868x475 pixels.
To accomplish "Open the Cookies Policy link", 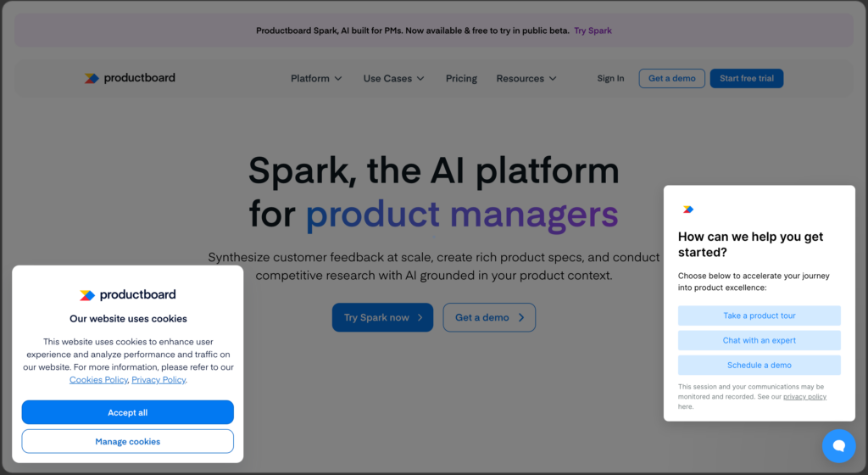I will point(98,380).
